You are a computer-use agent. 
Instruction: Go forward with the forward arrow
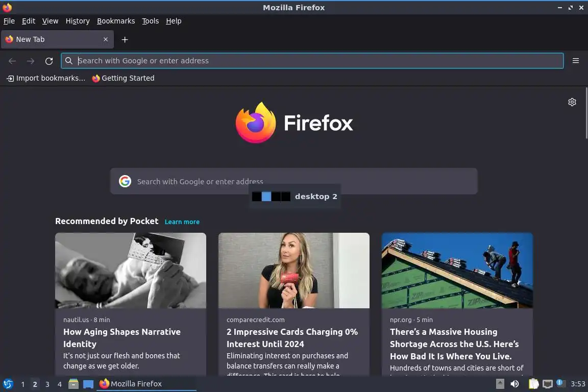point(31,61)
